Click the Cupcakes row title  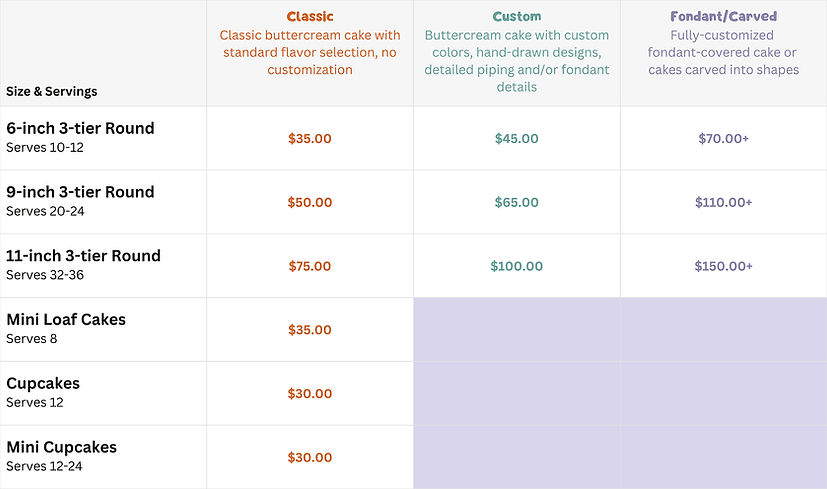(x=43, y=384)
